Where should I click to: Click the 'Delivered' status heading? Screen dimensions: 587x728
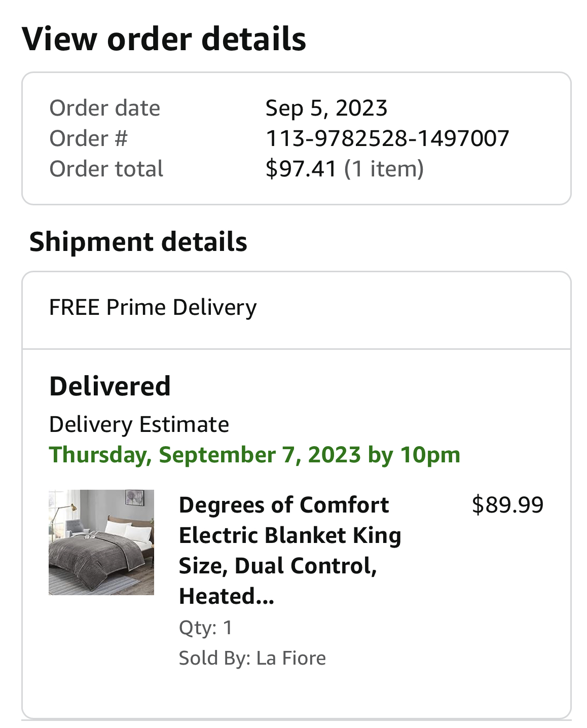coord(110,386)
